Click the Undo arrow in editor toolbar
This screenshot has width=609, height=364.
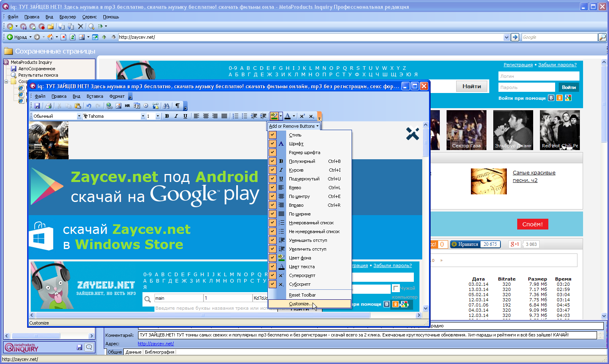(89, 106)
